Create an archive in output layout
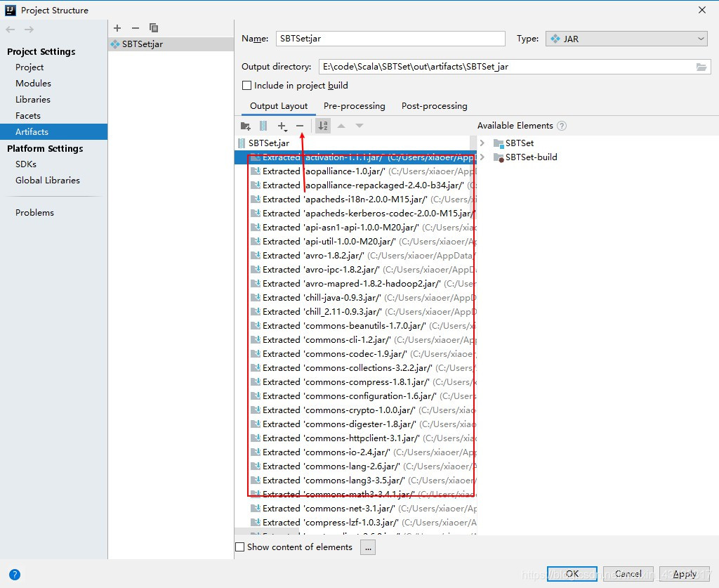 [x=263, y=126]
